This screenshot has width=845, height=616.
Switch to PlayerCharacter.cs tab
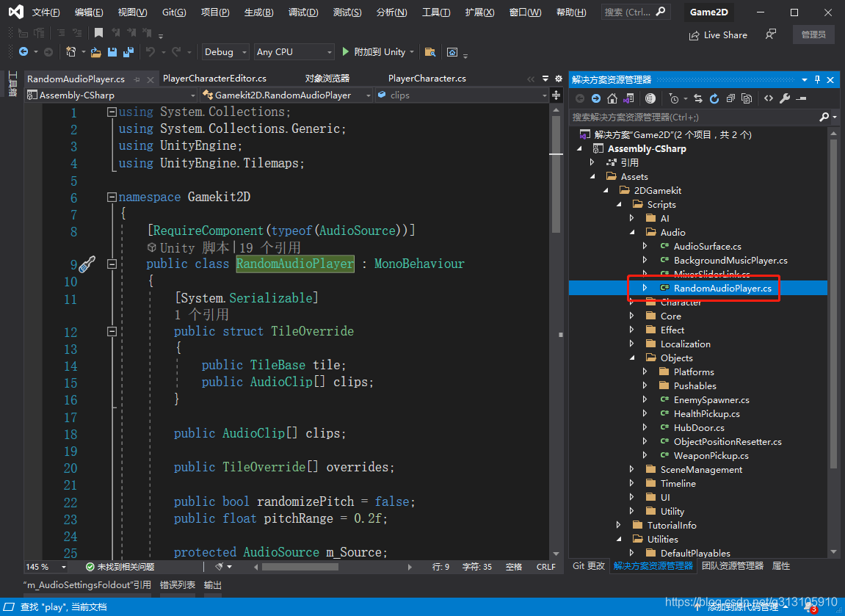pos(427,79)
